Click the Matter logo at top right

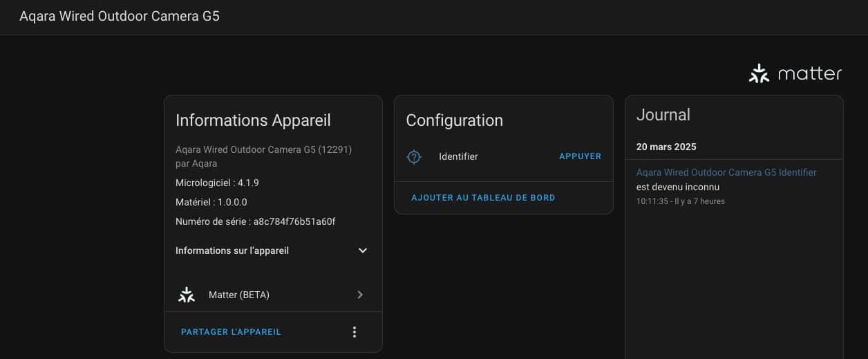click(x=795, y=73)
